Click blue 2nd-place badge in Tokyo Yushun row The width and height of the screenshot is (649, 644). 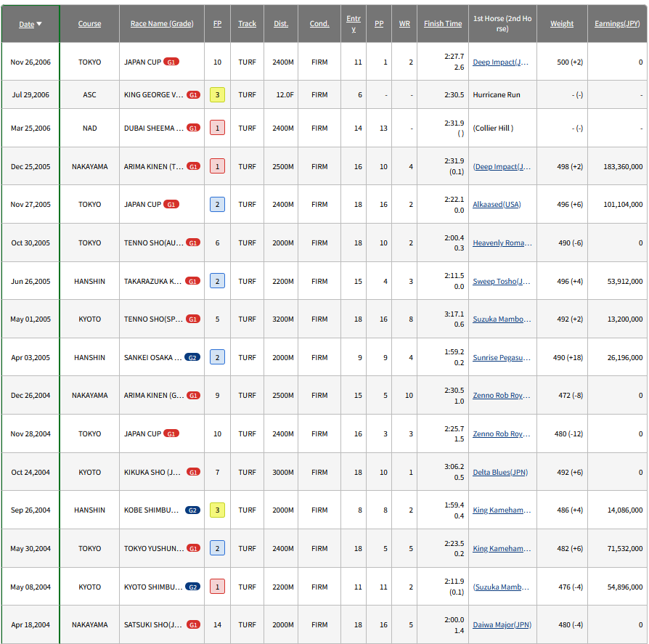(x=217, y=548)
